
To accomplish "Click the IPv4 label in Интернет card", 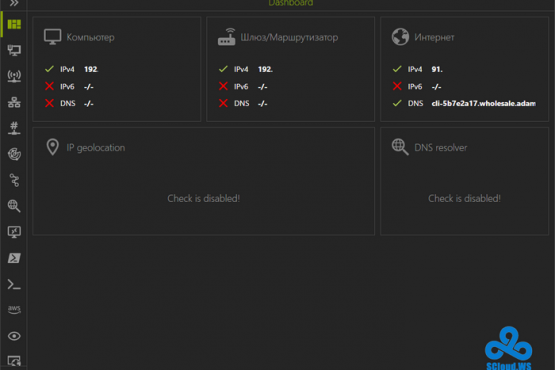I will pyautogui.click(x=415, y=69).
